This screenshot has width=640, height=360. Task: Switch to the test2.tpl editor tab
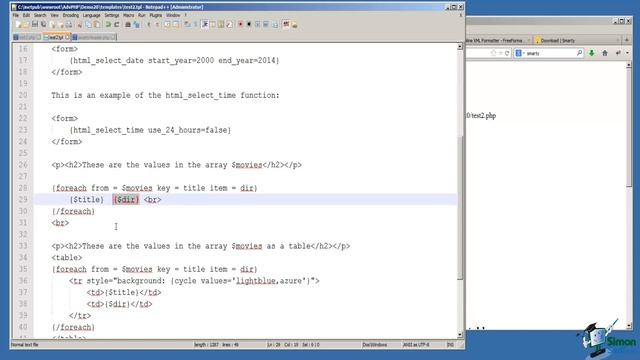pos(57,37)
